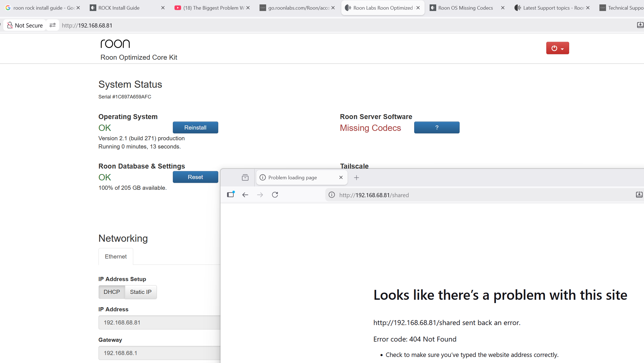Reload the 404 page with the refresh icon

275,195
